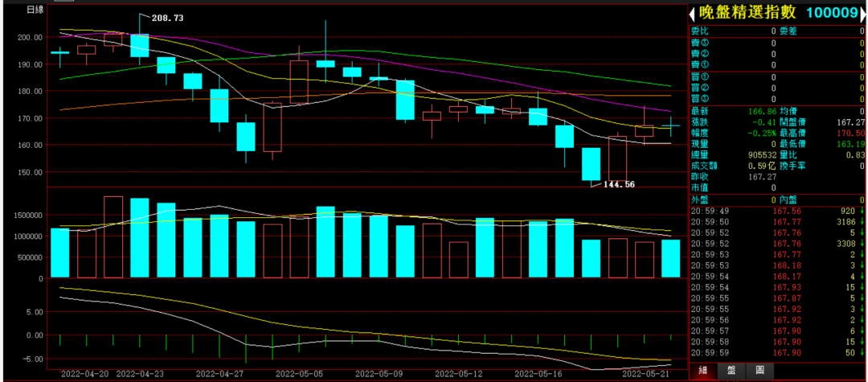This screenshot has height=382, width=868.
Task: Select latest price value 166.86
Action: point(763,111)
